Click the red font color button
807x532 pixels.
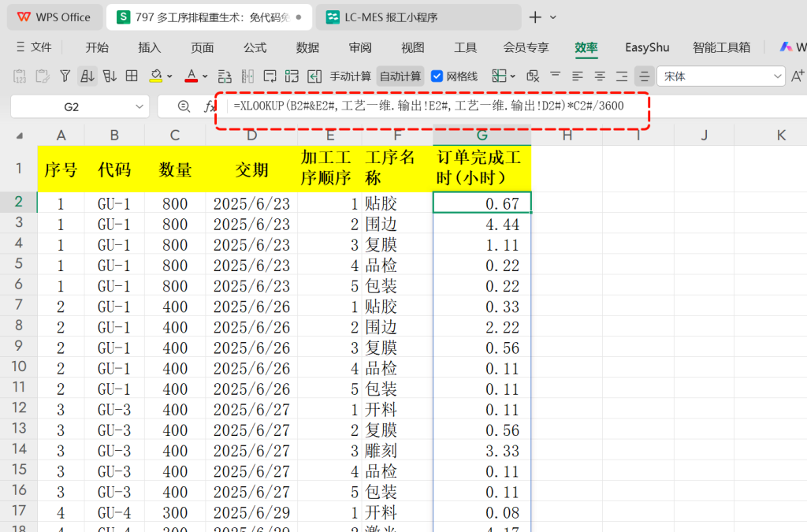[x=191, y=76]
